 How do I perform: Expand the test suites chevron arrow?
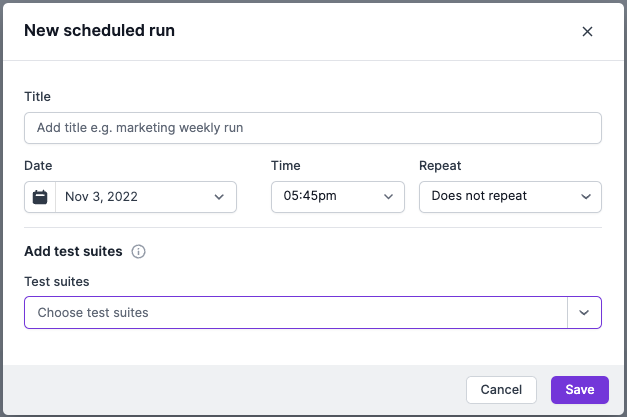tap(584, 313)
